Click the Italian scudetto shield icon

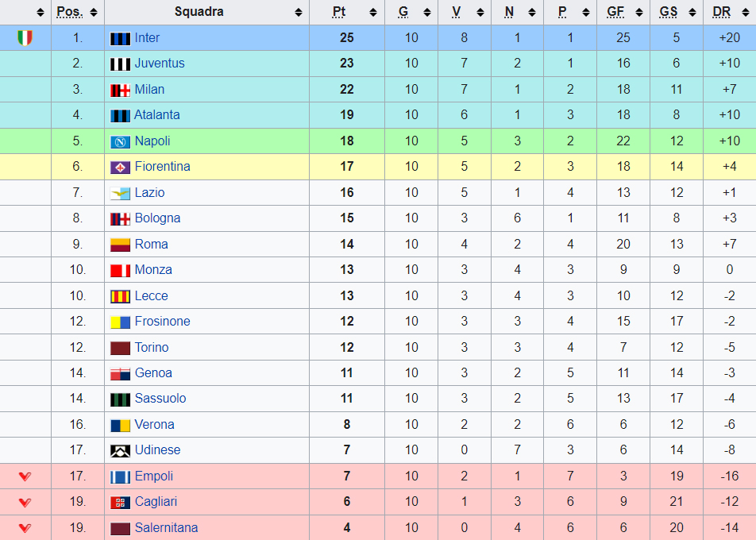click(25, 37)
